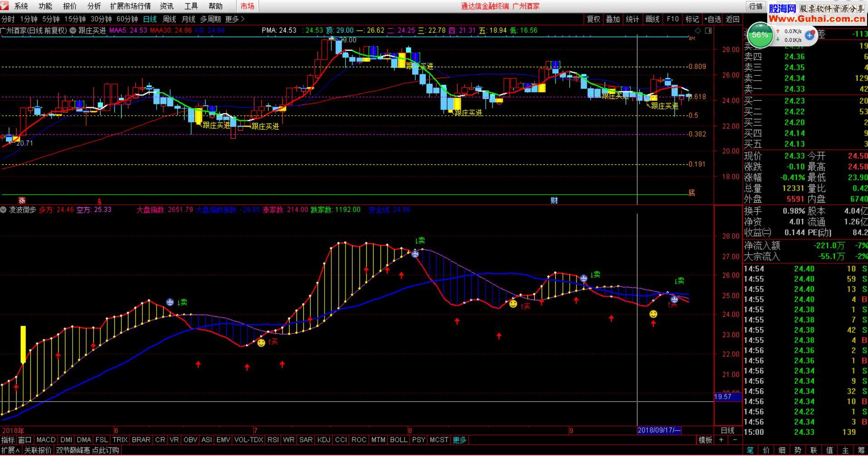The image size is (868, 456).
Task: Open indicator settings circle beside 跟庄买进
Action: 73,30
